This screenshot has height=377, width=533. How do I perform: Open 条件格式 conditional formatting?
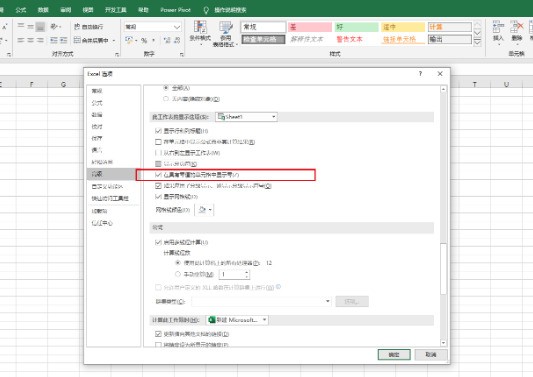(200, 33)
